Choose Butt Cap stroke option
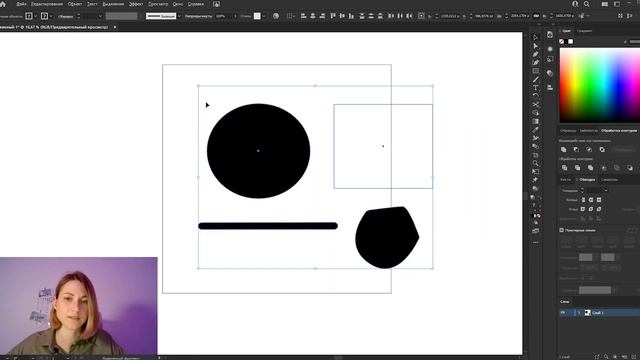 pyautogui.click(x=583, y=200)
